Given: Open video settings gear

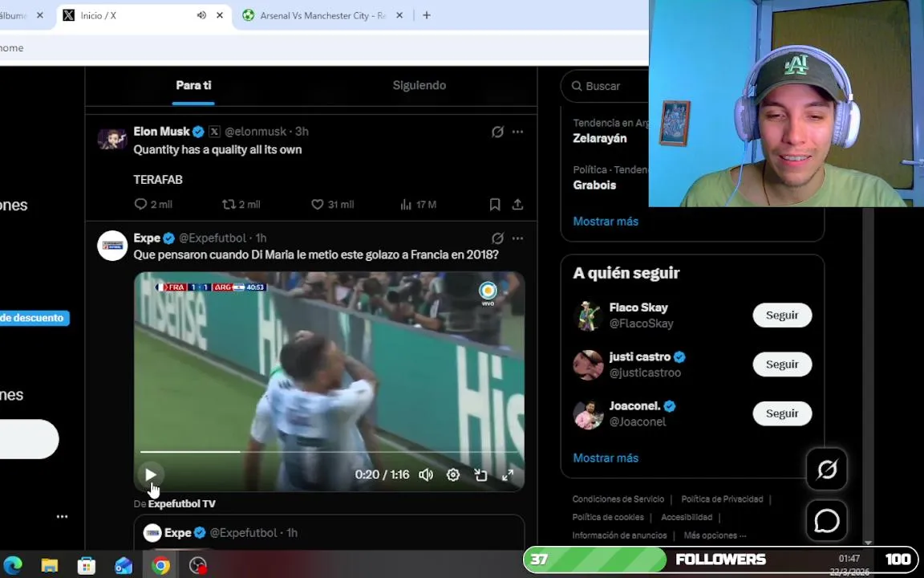Looking at the screenshot, I should [x=452, y=474].
